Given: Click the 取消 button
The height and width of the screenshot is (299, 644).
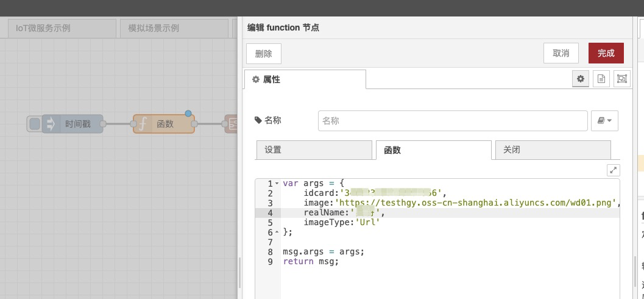Looking at the screenshot, I should point(561,53).
